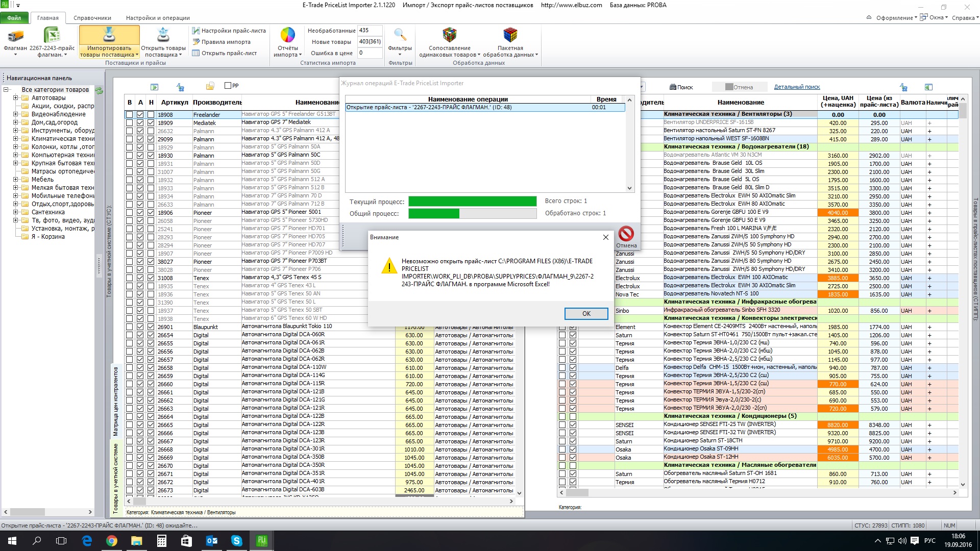Viewport: 980px width, 551px height.
Task: Switch to Настройки и операции tab
Action: (158, 18)
